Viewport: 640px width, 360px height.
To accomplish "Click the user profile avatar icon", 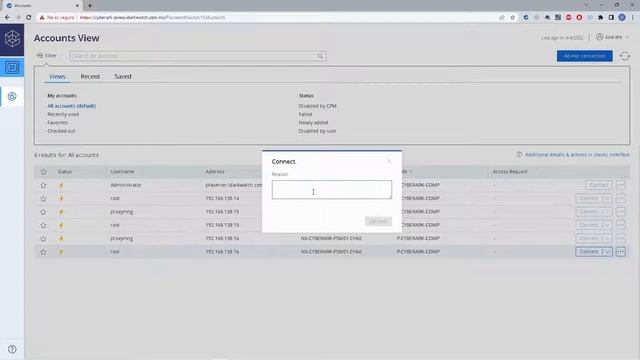I will (x=599, y=37).
